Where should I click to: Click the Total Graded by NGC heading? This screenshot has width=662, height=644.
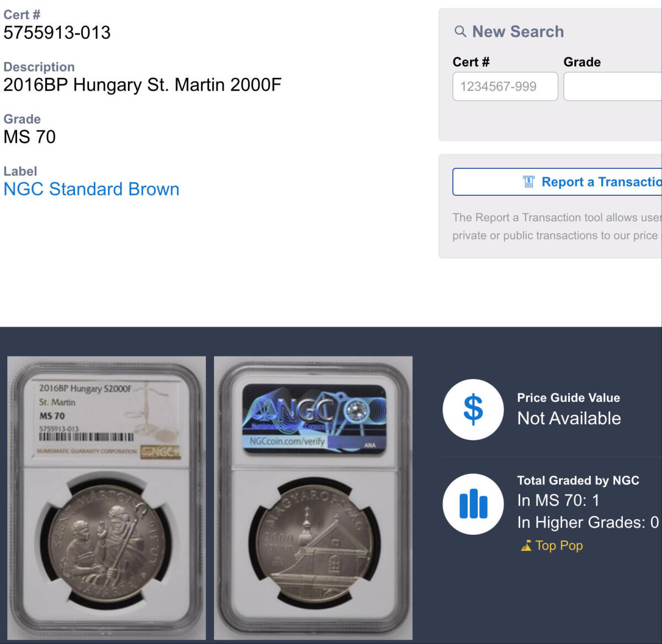(x=578, y=481)
